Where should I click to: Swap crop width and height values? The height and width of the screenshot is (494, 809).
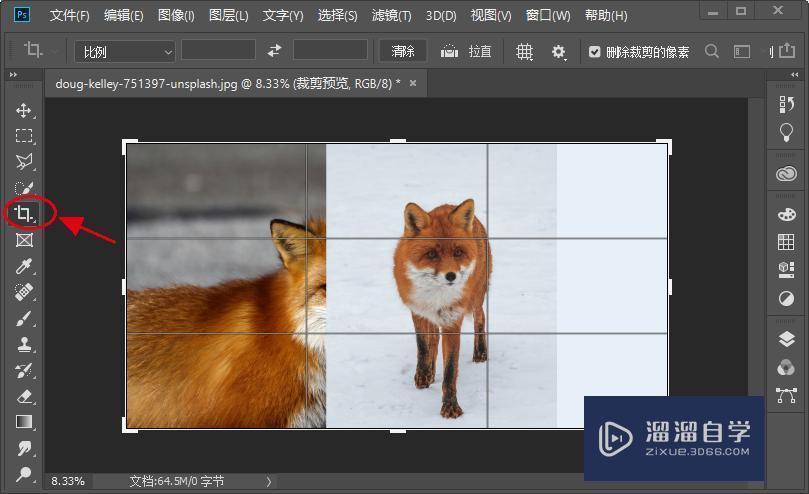(x=275, y=51)
